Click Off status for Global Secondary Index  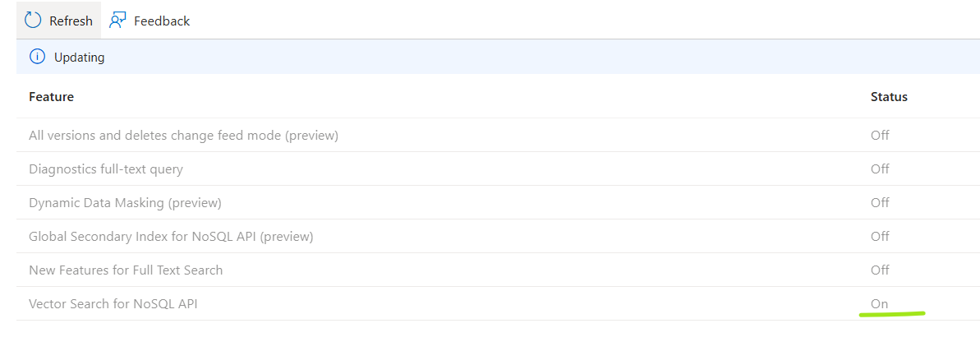(880, 237)
